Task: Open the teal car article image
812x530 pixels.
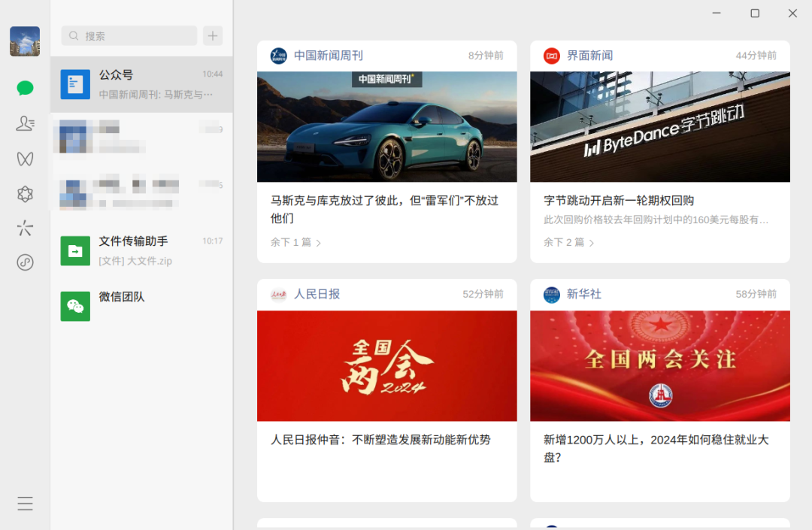Action: click(x=387, y=127)
